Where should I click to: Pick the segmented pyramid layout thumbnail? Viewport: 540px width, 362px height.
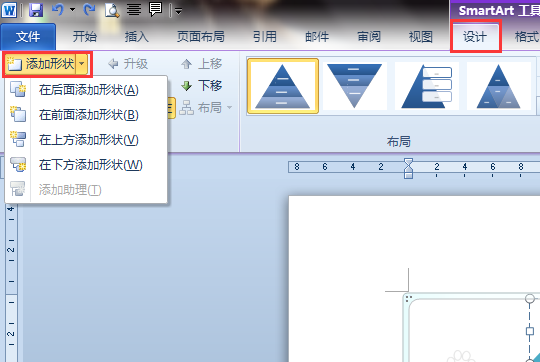click(499, 86)
